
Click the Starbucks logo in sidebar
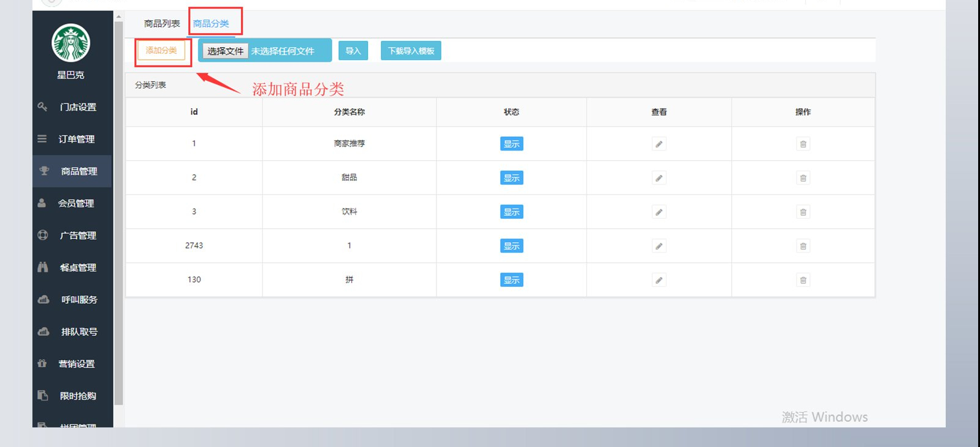point(71,43)
